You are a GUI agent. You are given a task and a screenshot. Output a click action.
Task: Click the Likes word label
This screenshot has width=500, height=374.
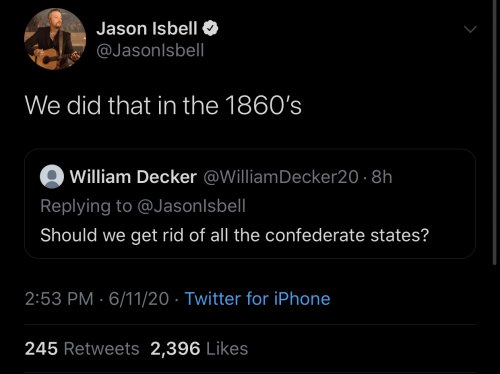227,349
